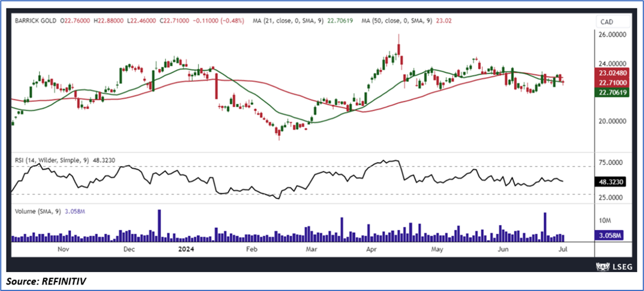Viewport: 644px width, 291px height.
Task: Open the CAD currency dropdown
Action: click(x=613, y=21)
